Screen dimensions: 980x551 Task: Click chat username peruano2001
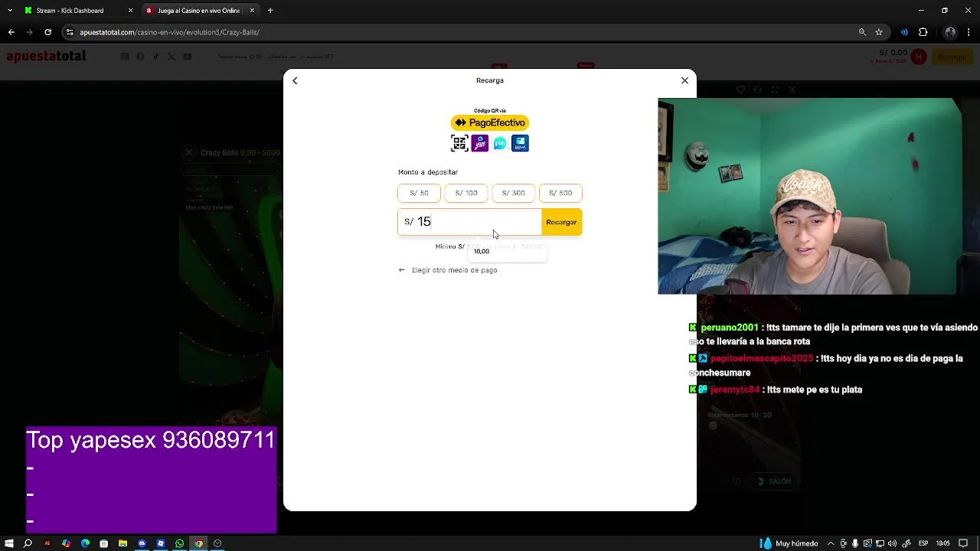[729, 328]
